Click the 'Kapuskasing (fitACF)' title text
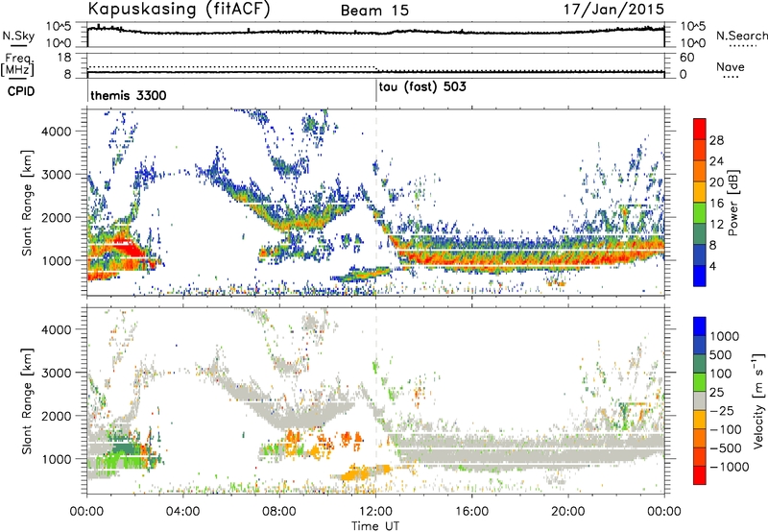The image size is (768, 532). tap(179, 9)
